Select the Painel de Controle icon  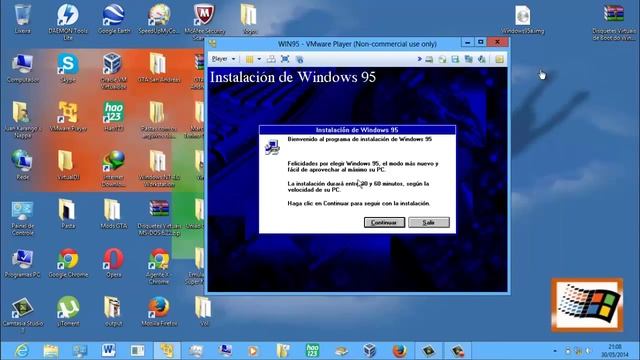pos(22,217)
